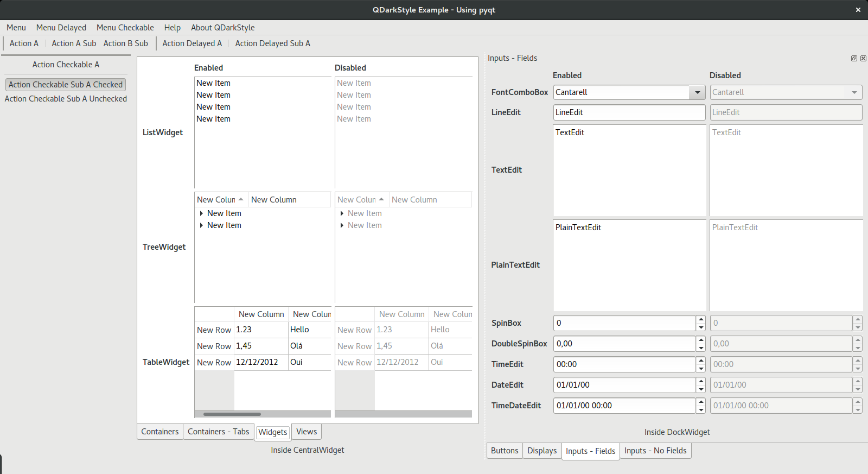Screen dimensions: 868x474
Task: Click the enabled FontComboBox Cantarell text field
Action: tap(621, 92)
